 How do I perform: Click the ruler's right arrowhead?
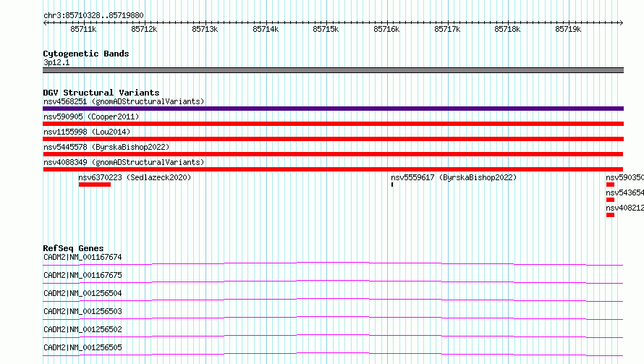click(621, 22)
